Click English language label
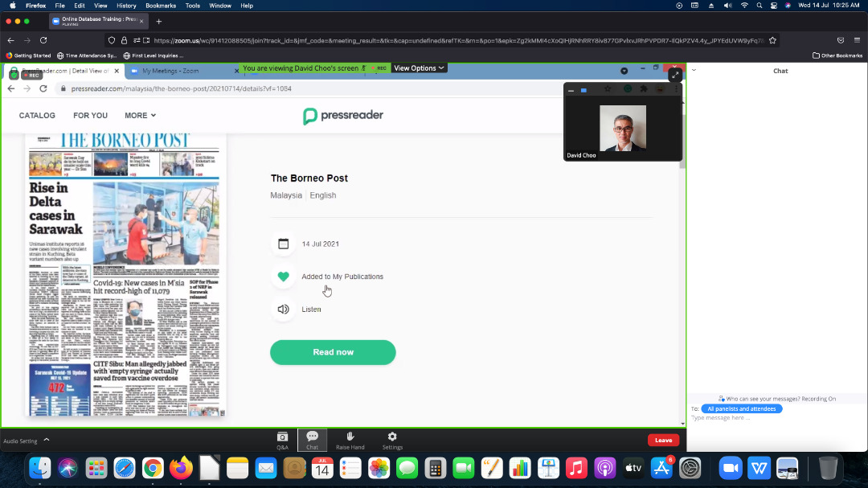The image size is (868, 488). (323, 195)
